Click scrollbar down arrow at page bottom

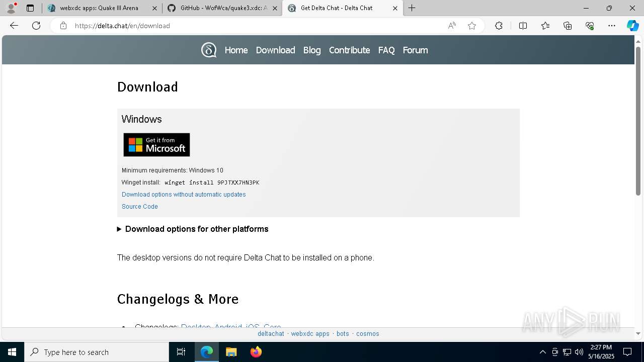point(638,333)
